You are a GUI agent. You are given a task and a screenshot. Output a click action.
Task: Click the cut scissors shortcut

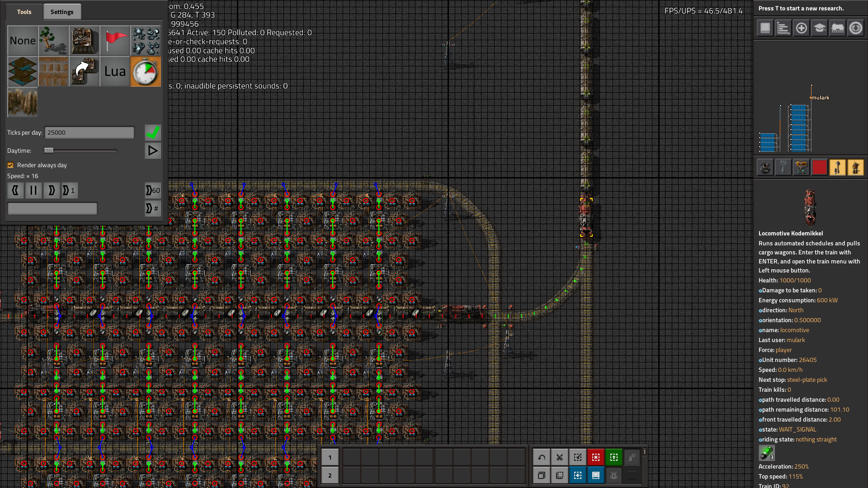560,457
